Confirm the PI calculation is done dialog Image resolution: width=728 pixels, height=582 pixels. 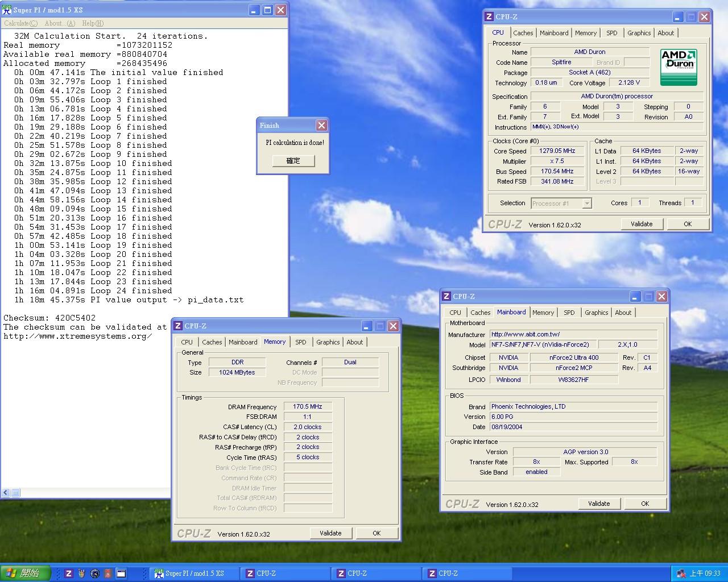[x=293, y=161]
